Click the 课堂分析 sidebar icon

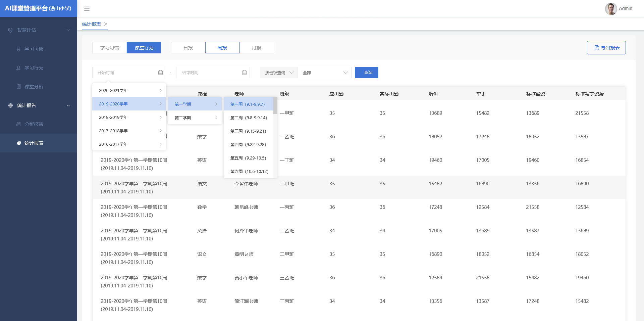[x=18, y=86]
